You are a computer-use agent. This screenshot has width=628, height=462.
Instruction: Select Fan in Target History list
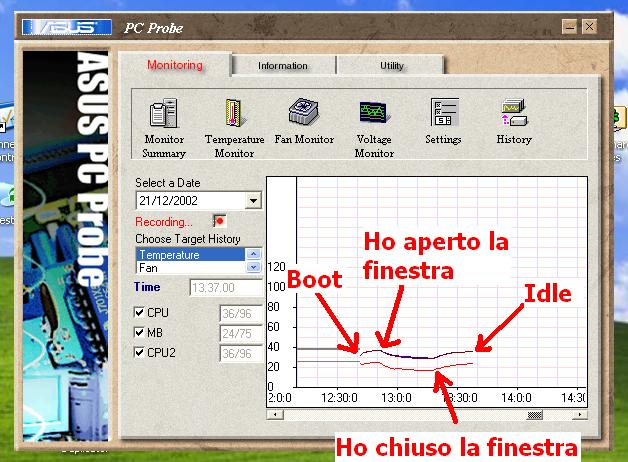(191, 267)
